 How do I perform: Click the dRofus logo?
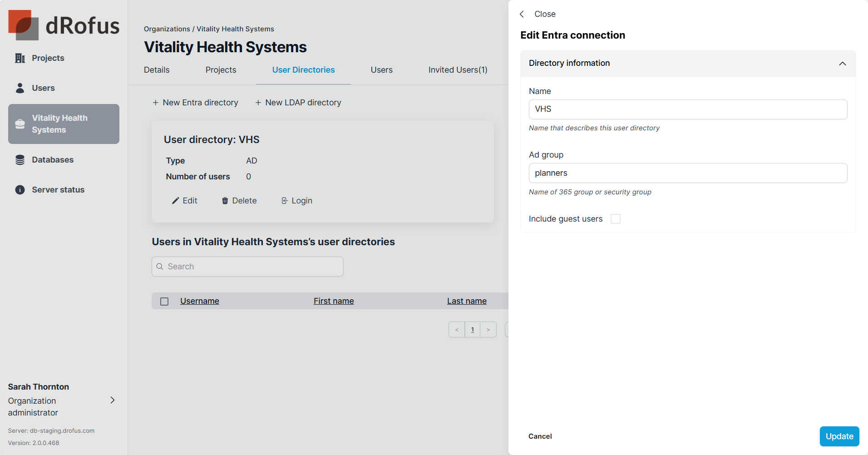tap(64, 25)
